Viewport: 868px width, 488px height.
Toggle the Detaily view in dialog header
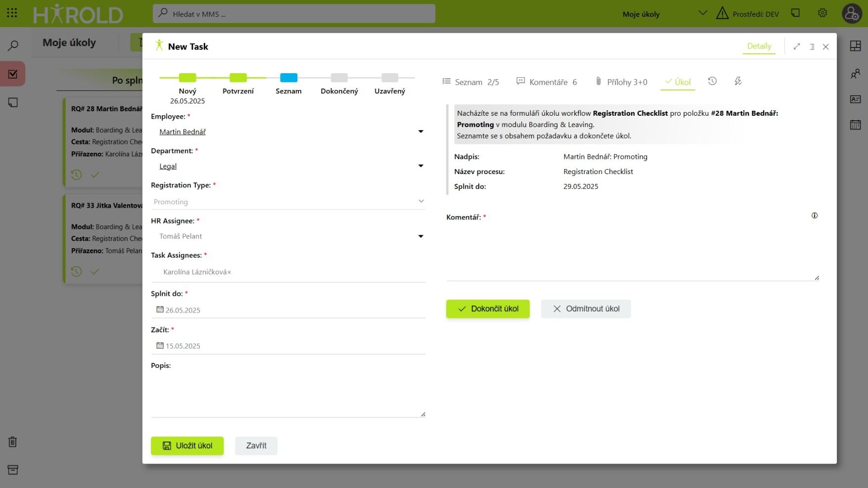coord(759,46)
